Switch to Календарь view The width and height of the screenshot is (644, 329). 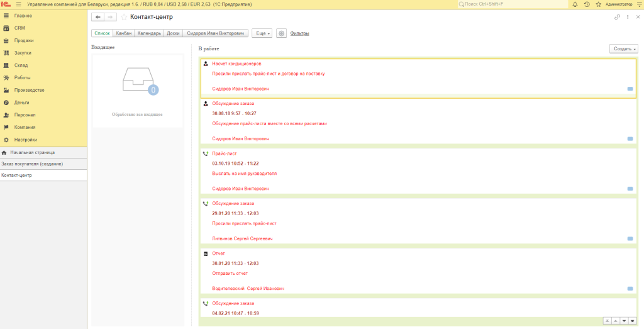(x=149, y=33)
